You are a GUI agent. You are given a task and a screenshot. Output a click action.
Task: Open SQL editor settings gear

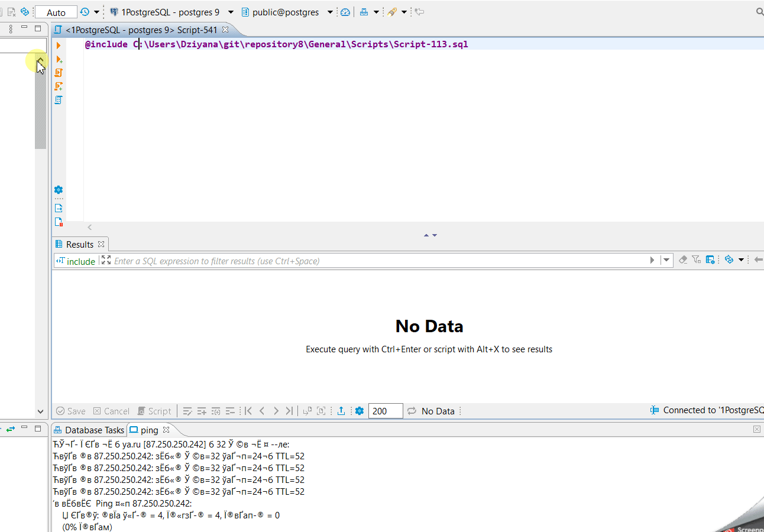tap(58, 190)
